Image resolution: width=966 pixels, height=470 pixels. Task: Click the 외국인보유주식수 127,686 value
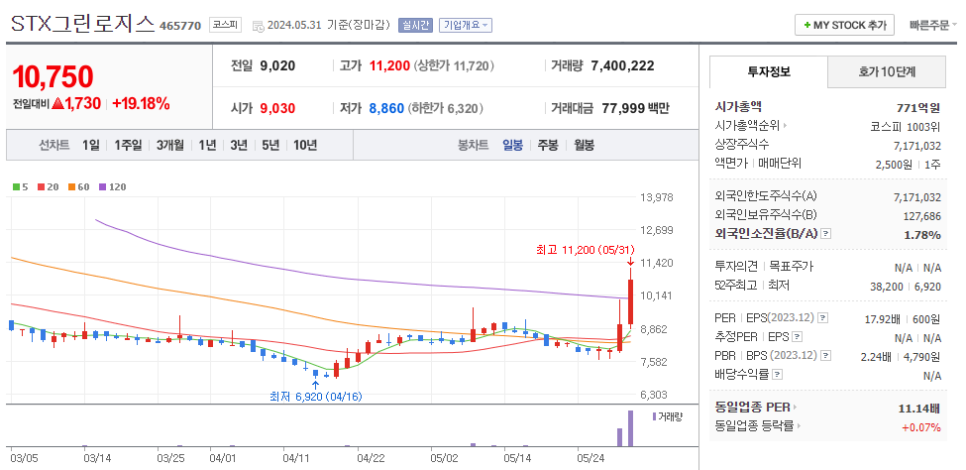920,215
